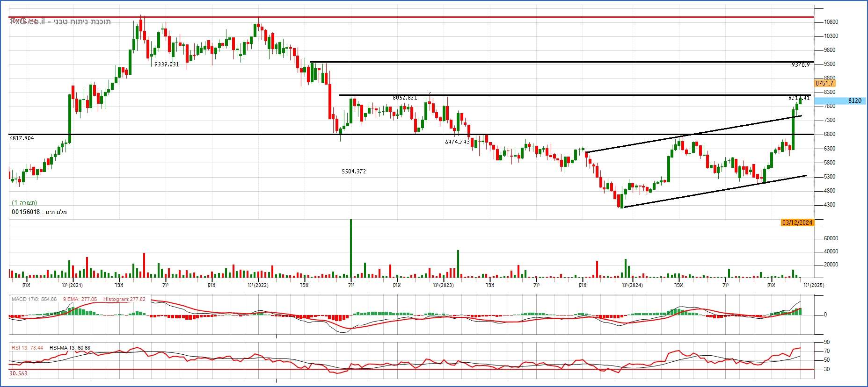Click the 10300 price axis tick
Screen dimensions: 868x387
click(831, 36)
